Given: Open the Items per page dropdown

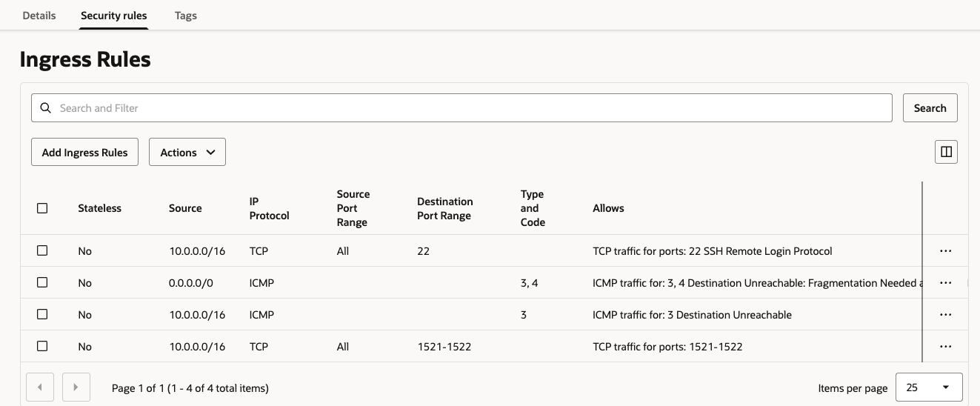Looking at the screenshot, I should [928, 387].
